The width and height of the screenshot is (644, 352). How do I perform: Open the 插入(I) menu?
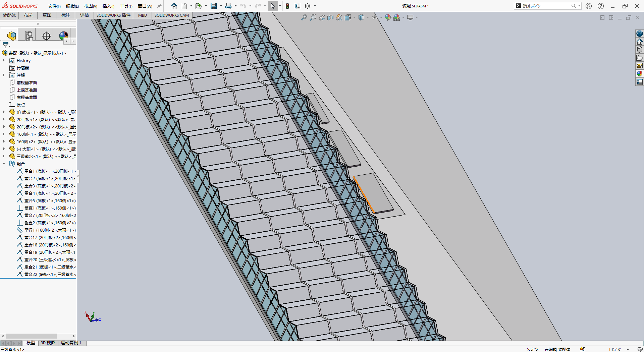tap(108, 6)
